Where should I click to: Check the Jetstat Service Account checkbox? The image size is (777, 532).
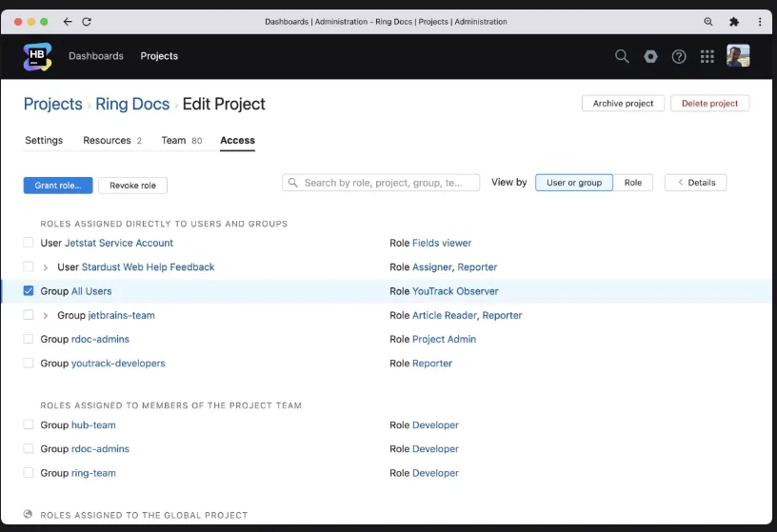coord(29,243)
